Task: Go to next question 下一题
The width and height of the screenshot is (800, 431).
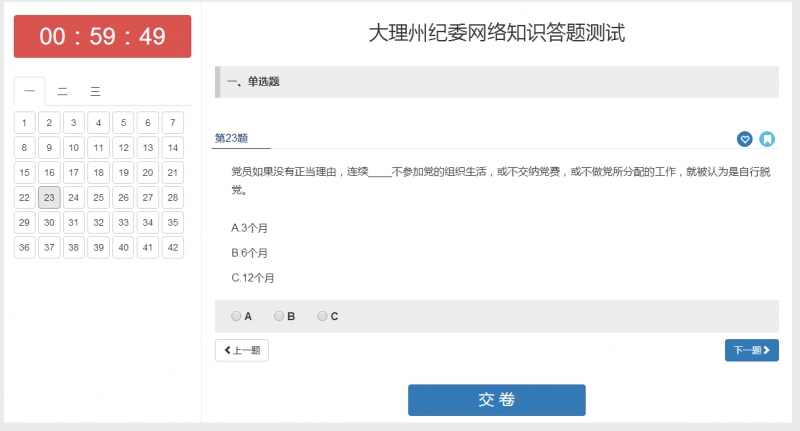Action: pos(751,350)
